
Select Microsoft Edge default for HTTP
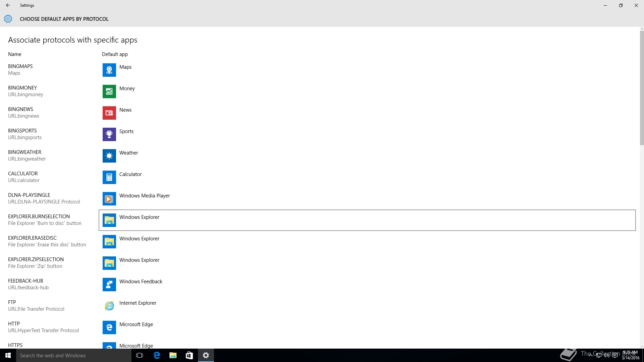click(x=367, y=327)
